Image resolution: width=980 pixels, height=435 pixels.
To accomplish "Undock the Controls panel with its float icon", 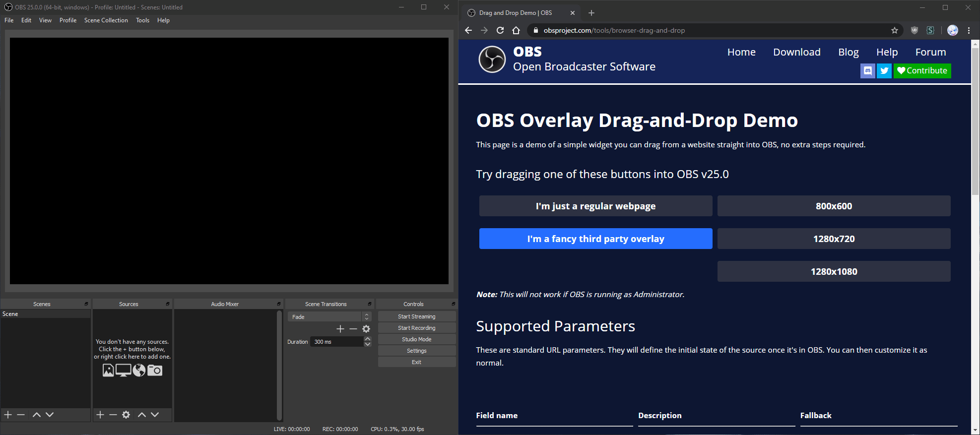I will (x=454, y=304).
